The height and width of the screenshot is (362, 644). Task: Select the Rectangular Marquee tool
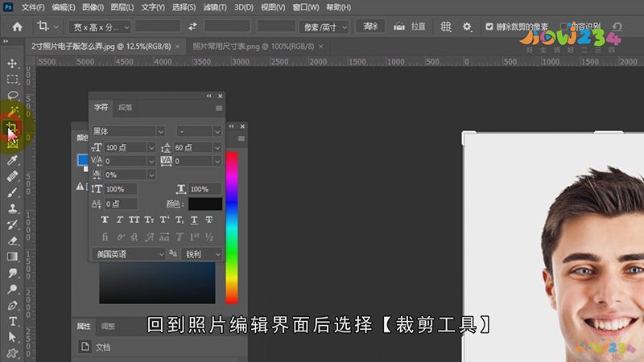click(x=12, y=79)
